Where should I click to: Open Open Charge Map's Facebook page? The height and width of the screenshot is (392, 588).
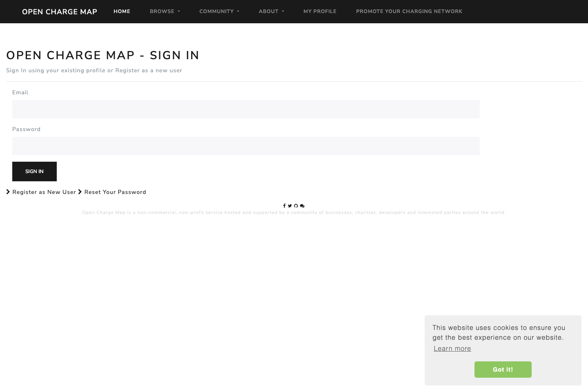285,206
